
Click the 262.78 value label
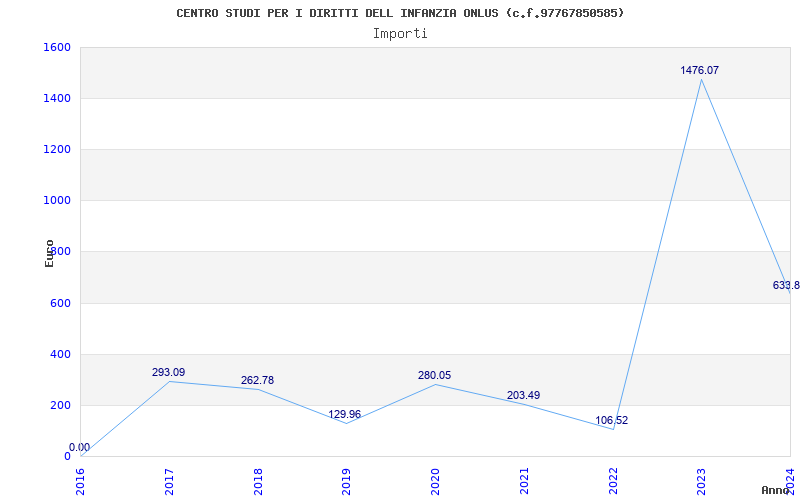pos(257,380)
